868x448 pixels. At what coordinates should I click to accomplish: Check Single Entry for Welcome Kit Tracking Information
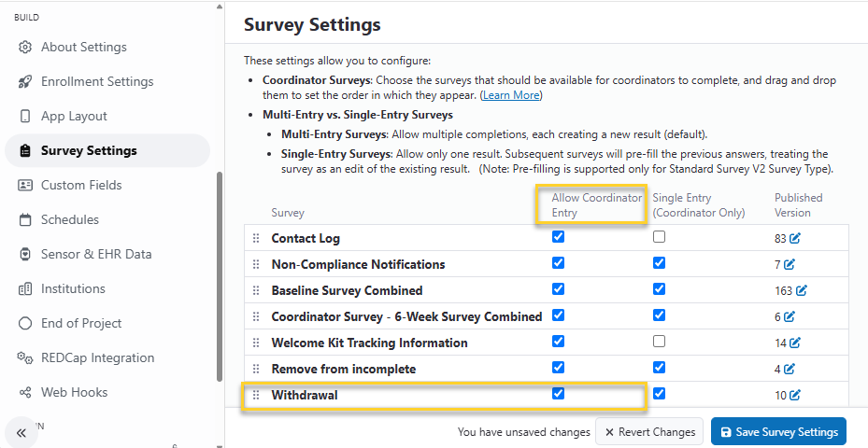click(x=659, y=342)
